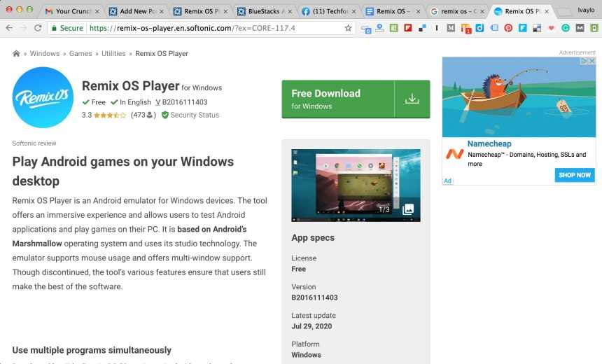Image resolution: width=602 pixels, height=364 pixels.
Task: Reload the page with the refresh icon
Action: (39, 28)
